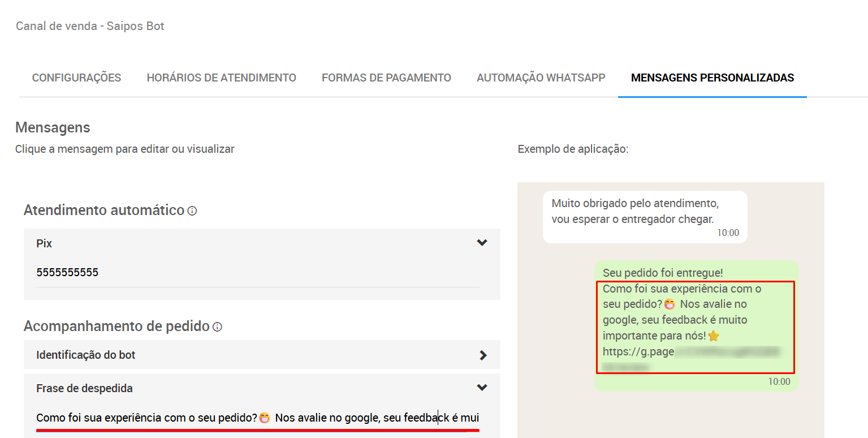The height and width of the screenshot is (438, 868).
Task: Click the grinning emoji in the chat preview
Action: [670, 304]
